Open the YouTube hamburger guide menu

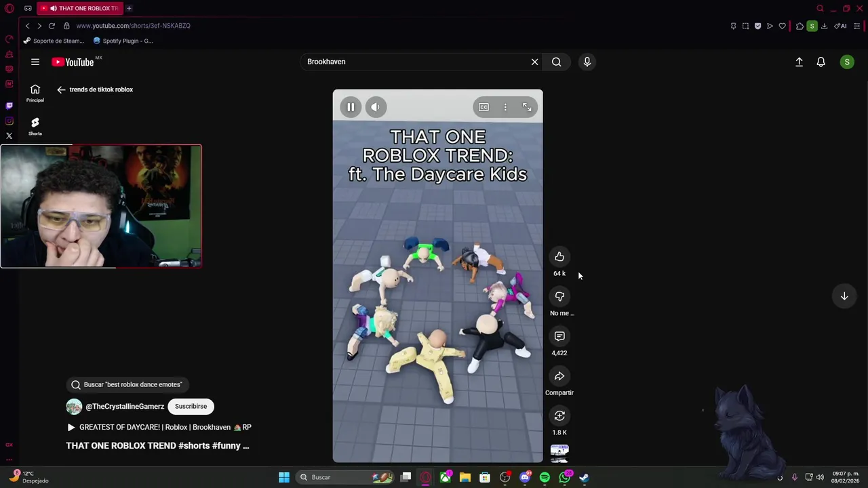point(35,62)
